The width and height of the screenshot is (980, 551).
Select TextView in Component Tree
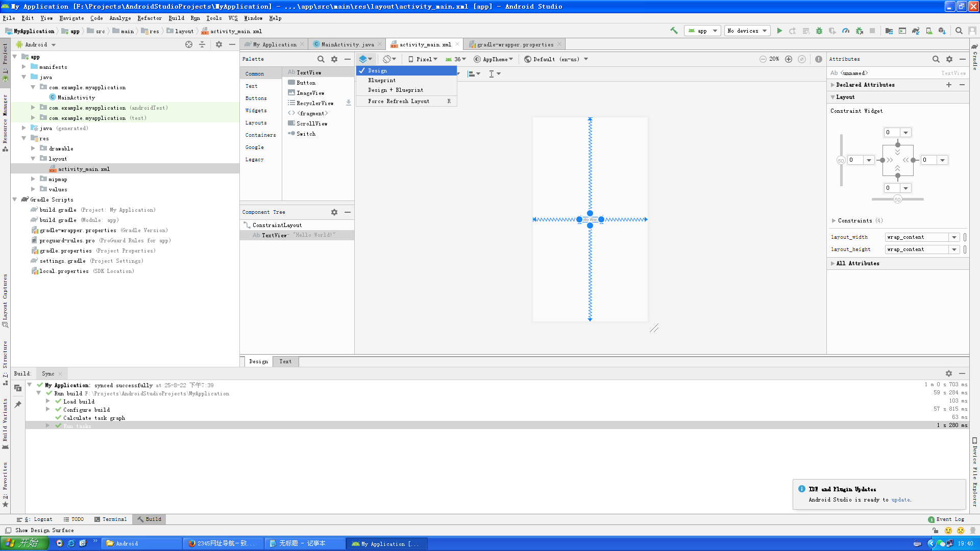point(297,235)
